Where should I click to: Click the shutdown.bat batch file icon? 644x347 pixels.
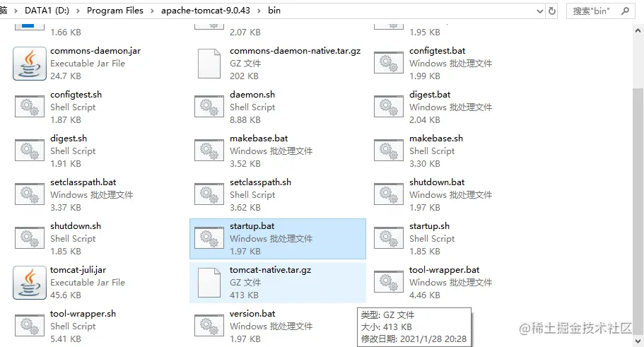[389, 194]
